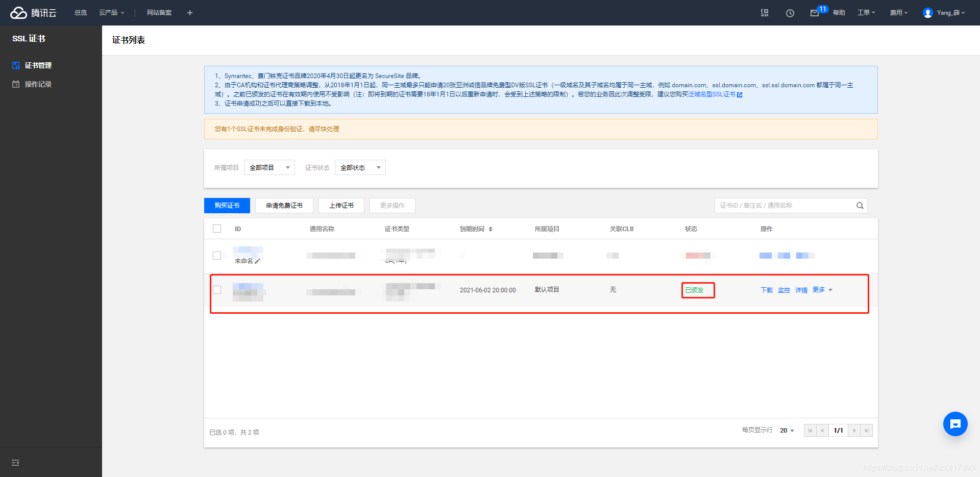Open the clock history icon in header
This screenshot has width=980, height=477.
pos(790,13)
